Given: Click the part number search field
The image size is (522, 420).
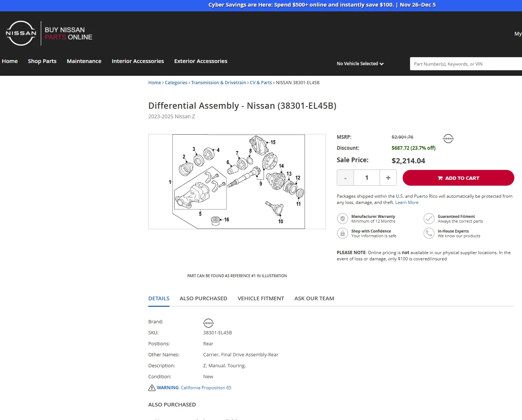Looking at the screenshot, I should pyautogui.click(x=466, y=64).
